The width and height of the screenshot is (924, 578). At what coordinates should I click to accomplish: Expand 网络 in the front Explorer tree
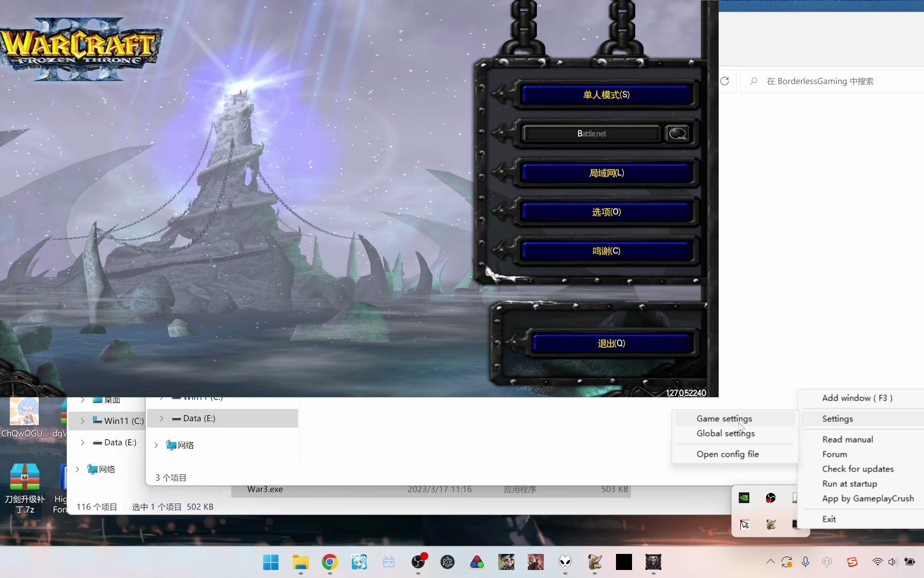[x=156, y=445]
